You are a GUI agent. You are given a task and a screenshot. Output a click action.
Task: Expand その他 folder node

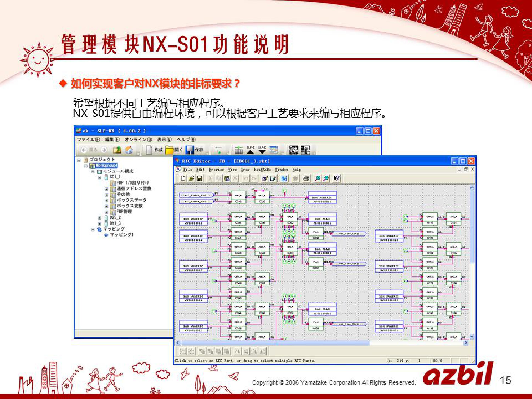tap(106, 195)
